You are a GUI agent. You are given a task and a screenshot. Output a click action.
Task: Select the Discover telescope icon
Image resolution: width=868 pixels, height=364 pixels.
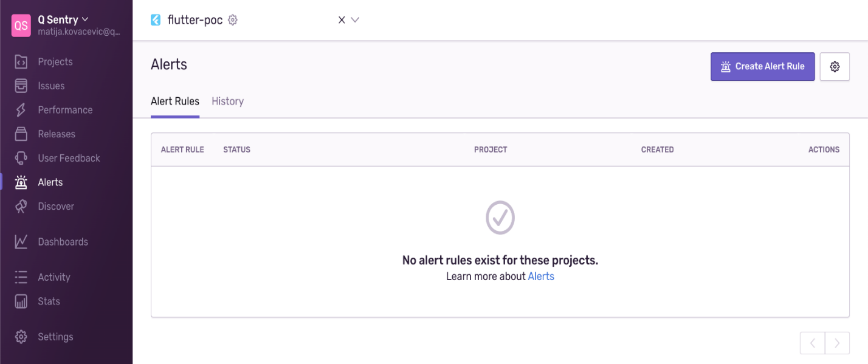pos(21,207)
